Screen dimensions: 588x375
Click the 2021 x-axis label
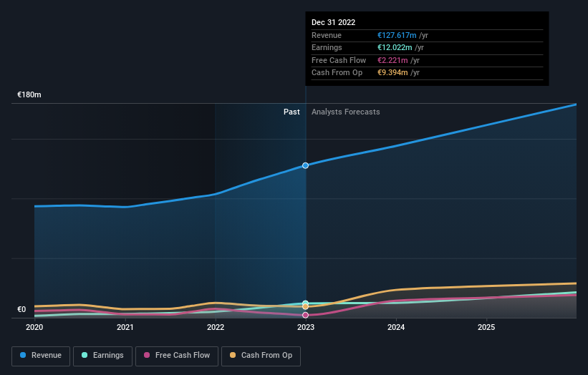click(125, 328)
